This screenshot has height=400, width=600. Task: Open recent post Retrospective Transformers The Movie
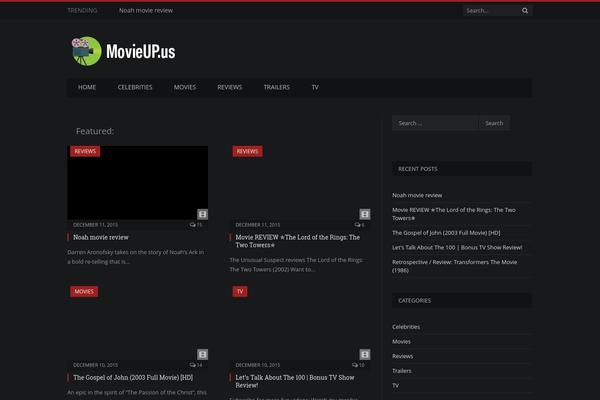[x=454, y=266]
